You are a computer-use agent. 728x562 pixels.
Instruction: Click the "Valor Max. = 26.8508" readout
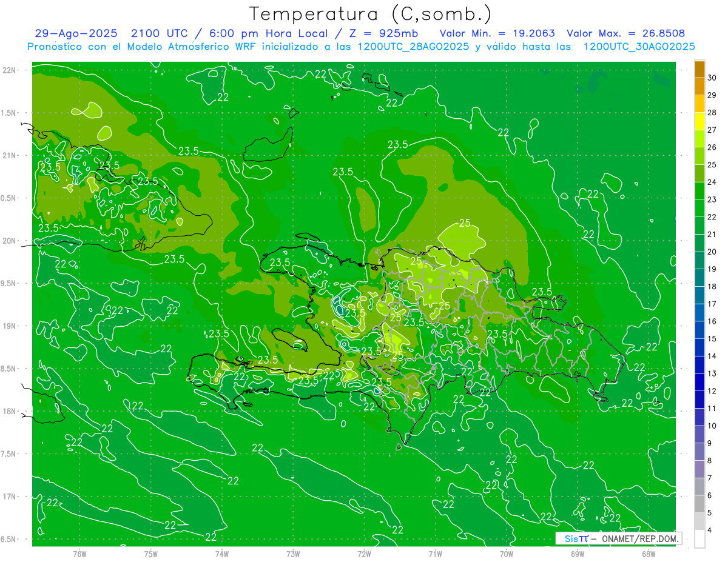click(626, 33)
